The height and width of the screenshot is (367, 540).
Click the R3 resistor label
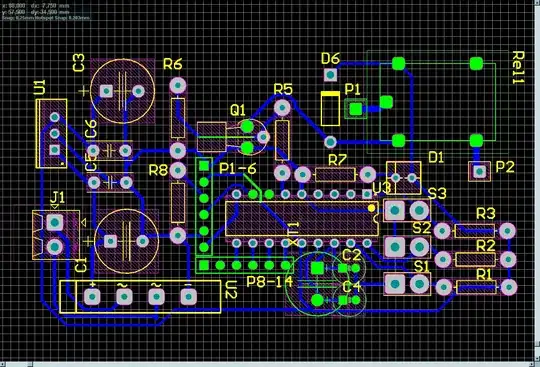point(486,214)
